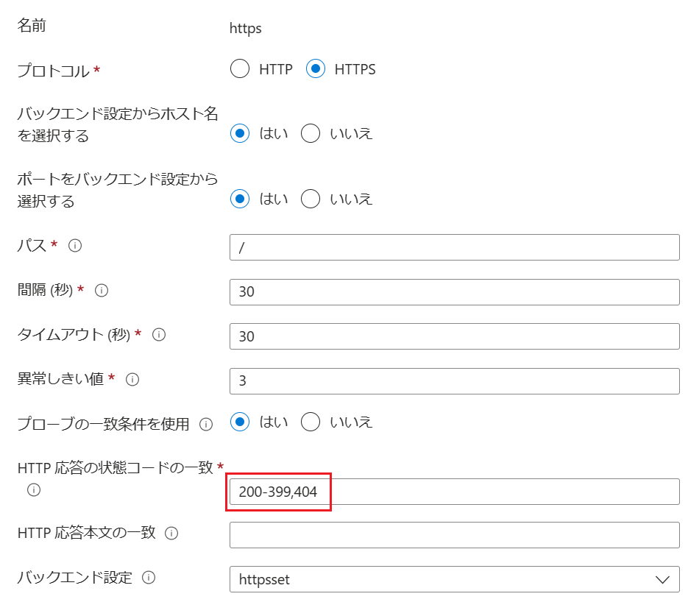The height and width of the screenshot is (616, 688).
Task: Open info icon under HTTP 応答の状態コードの一致
Action: (34, 489)
